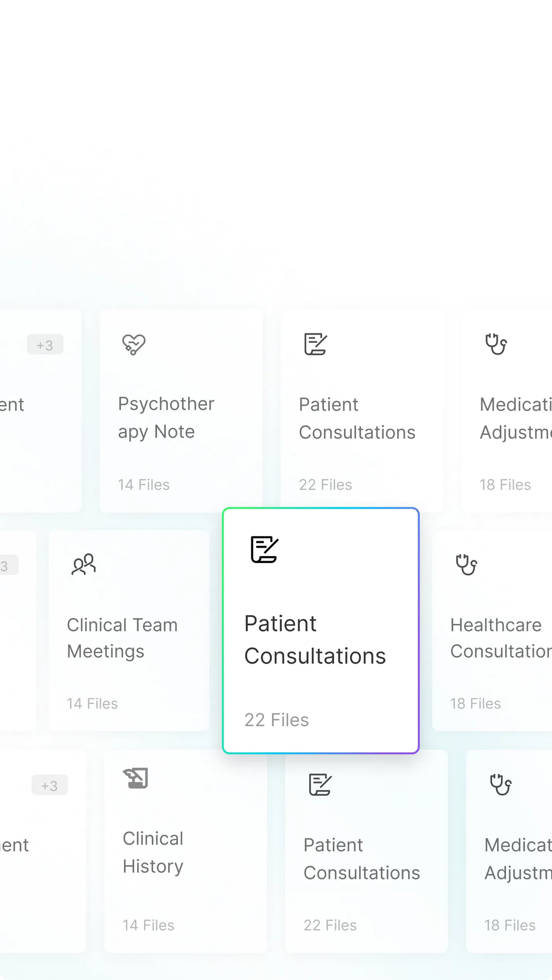Select the Clinical History card title

pos(153,852)
